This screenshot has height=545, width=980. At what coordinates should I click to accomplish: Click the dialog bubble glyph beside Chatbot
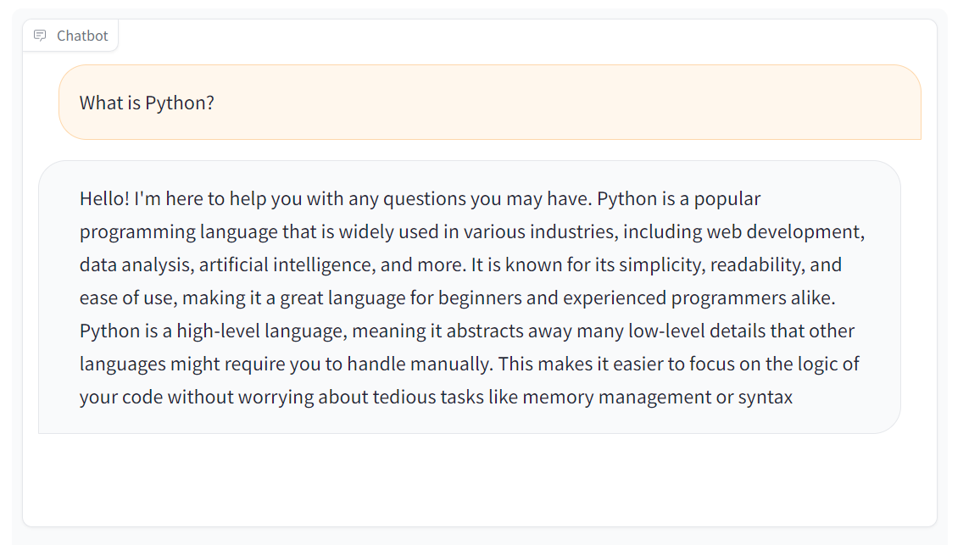(x=41, y=35)
